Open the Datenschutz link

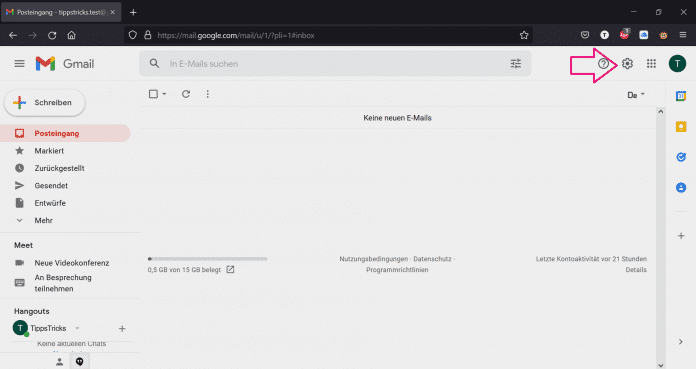point(432,259)
